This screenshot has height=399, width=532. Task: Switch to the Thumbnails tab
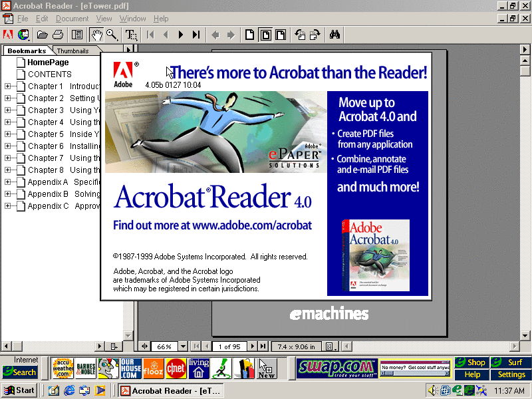tap(72, 51)
